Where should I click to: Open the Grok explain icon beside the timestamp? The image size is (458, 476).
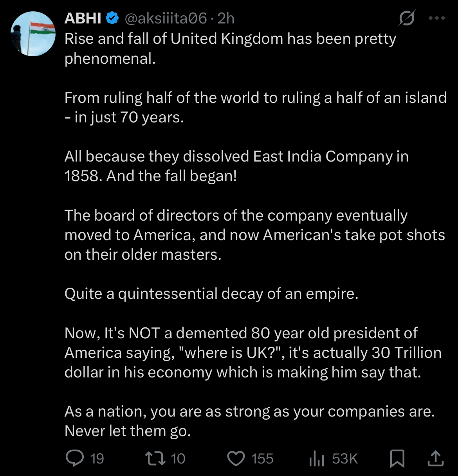[407, 18]
